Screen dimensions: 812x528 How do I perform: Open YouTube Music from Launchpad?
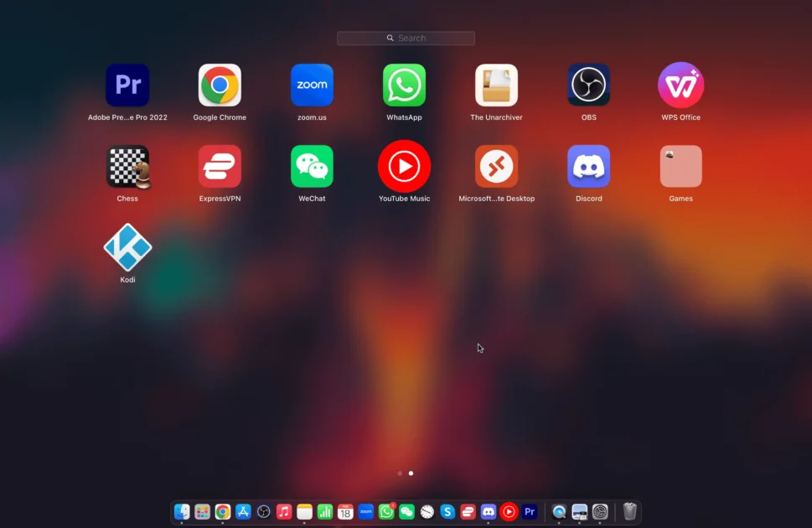[x=404, y=165]
